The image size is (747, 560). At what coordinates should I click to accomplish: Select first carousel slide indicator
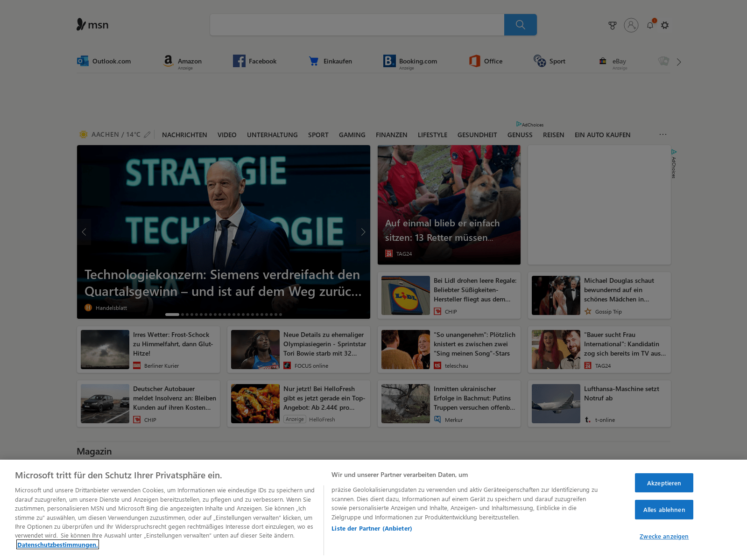pyautogui.click(x=172, y=315)
